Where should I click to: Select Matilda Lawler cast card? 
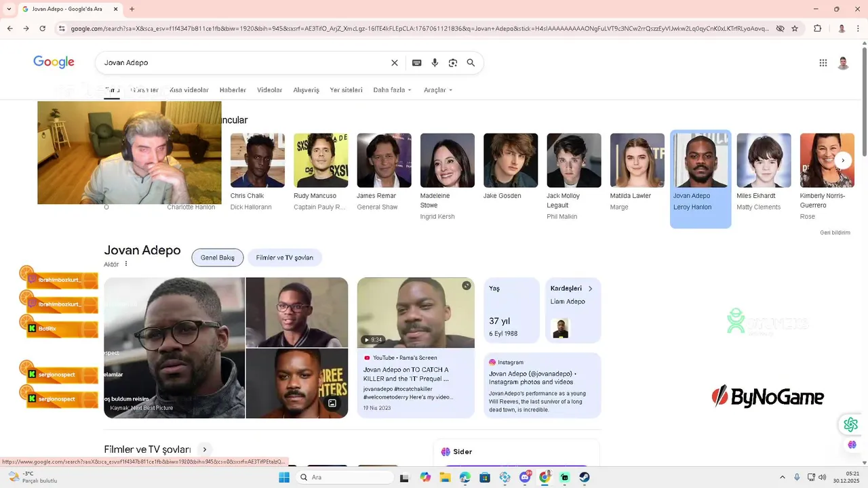tap(637, 172)
